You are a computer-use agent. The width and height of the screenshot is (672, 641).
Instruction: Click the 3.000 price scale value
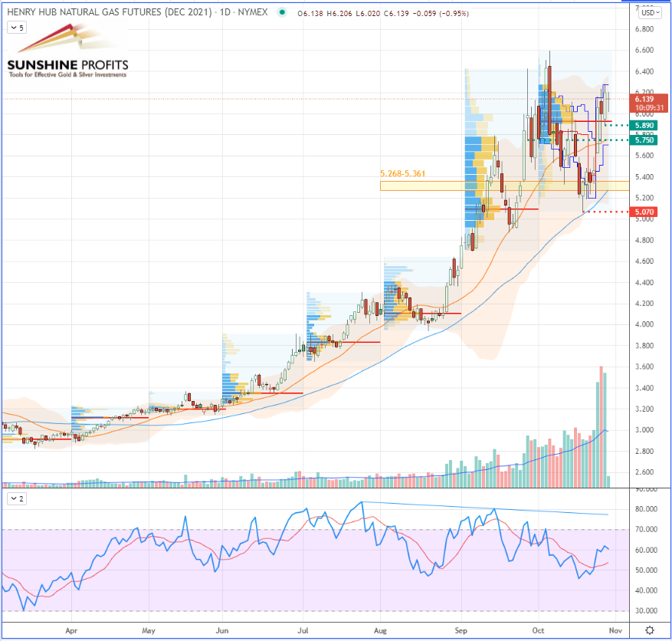[644, 429]
